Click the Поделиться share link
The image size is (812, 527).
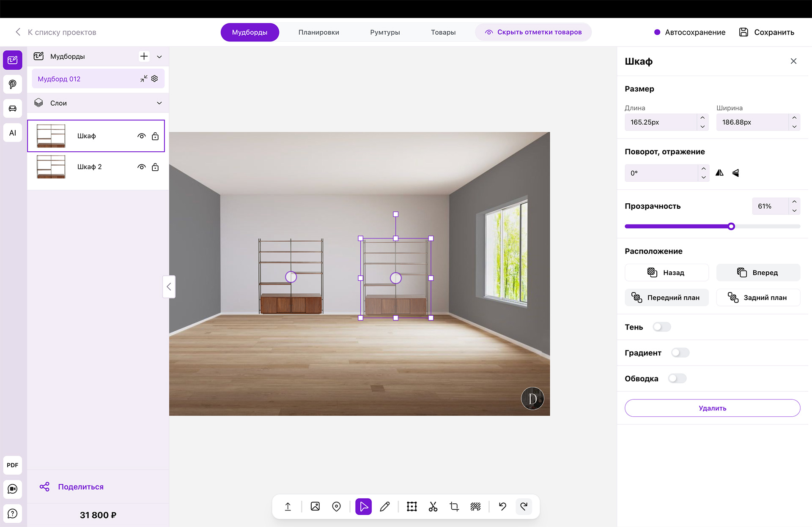pos(71,486)
